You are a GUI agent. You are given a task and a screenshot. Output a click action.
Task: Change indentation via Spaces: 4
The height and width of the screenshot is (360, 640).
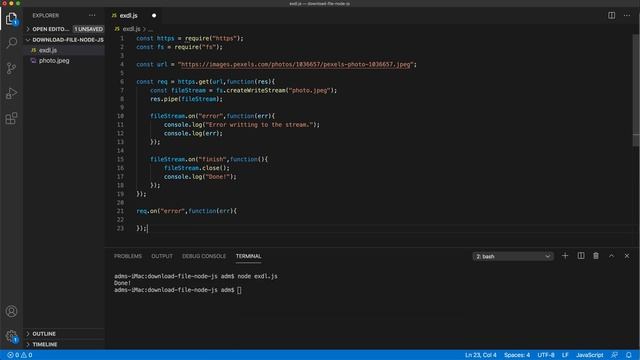click(x=517, y=355)
